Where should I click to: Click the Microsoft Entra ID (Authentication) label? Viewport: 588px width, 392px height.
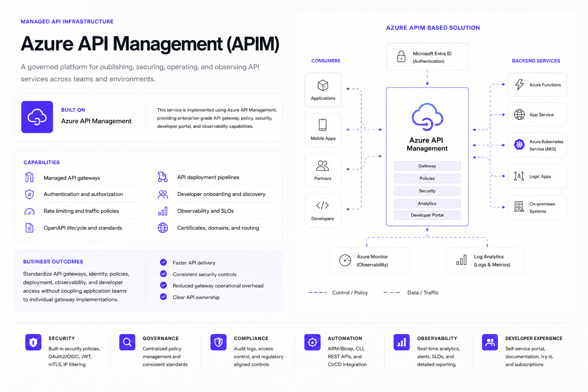(432, 57)
